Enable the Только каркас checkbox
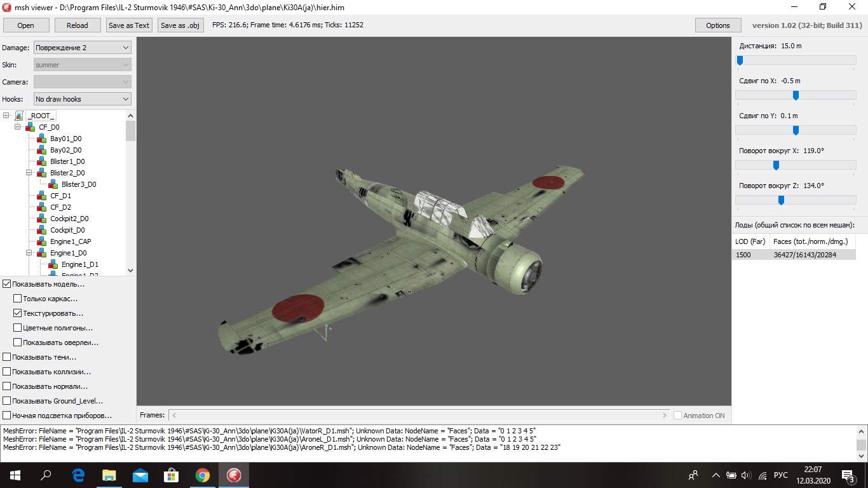Viewport: 868px width, 488px height. click(18, 299)
